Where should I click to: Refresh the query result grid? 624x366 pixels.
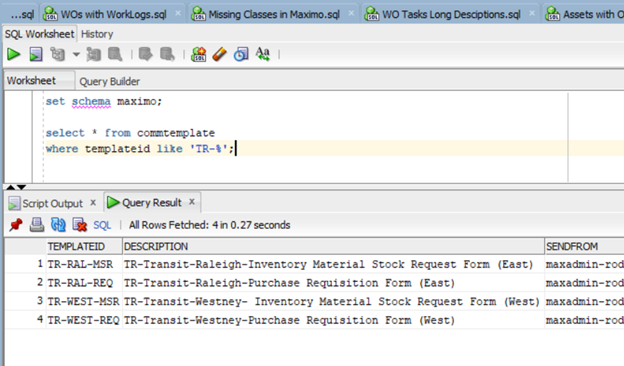[x=58, y=225]
